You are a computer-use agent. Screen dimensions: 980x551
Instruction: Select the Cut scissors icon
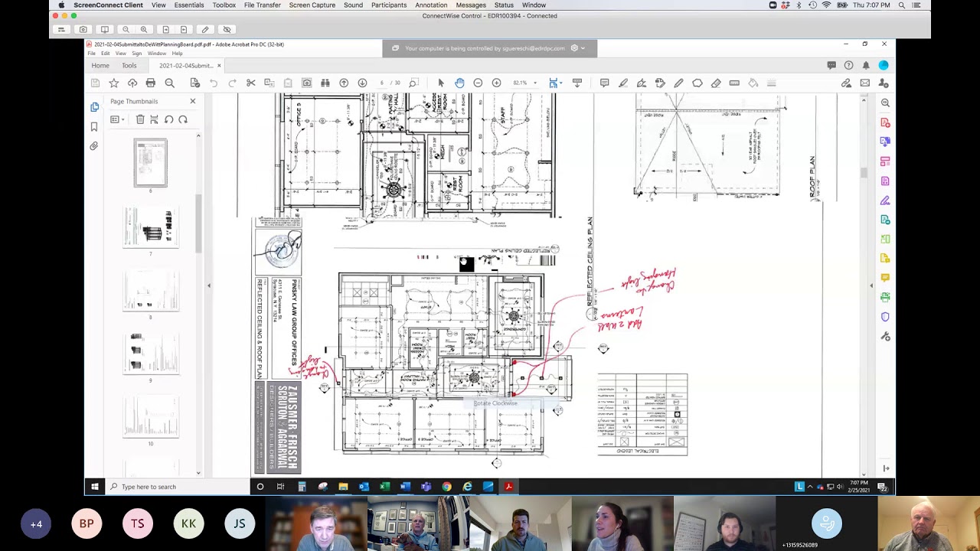pos(250,83)
